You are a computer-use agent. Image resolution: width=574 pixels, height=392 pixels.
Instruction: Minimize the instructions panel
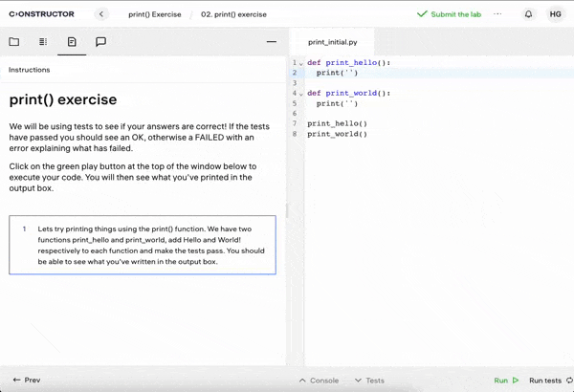(x=271, y=42)
